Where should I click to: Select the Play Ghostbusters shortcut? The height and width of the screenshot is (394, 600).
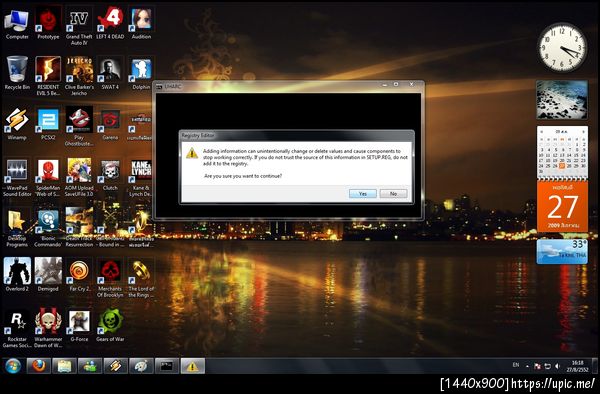click(x=79, y=126)
